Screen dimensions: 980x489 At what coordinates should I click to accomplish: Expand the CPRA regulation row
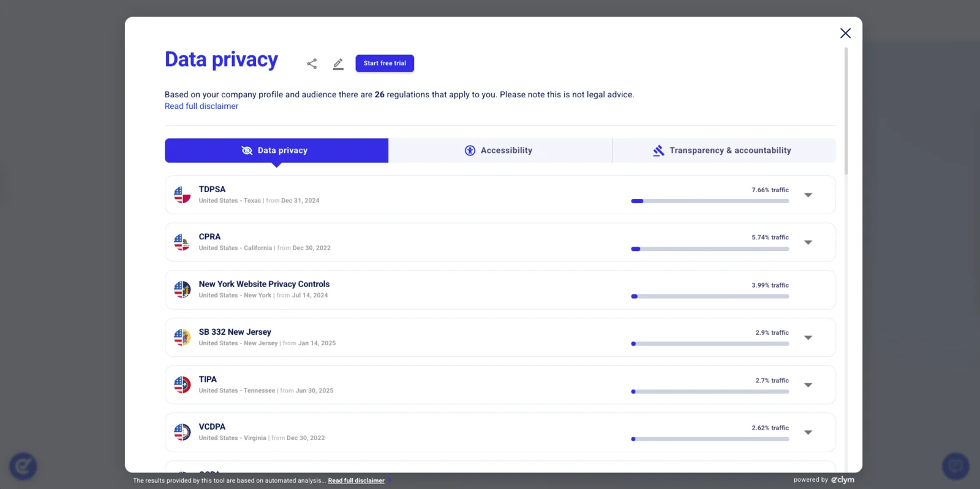[808, 242]
